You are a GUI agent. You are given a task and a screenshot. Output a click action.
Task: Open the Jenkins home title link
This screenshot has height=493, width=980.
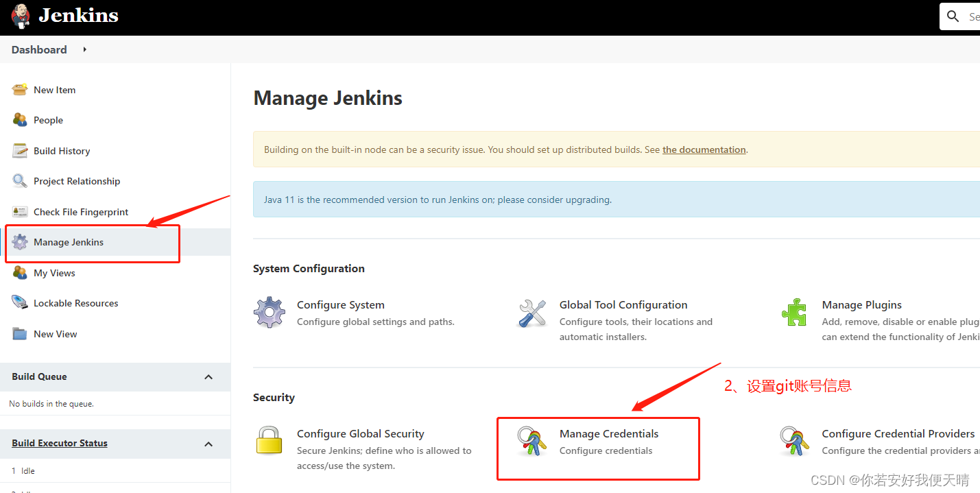(78, 15)
